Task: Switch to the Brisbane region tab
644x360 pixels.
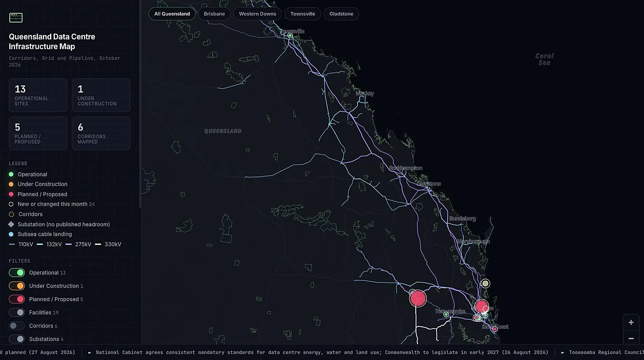Action: [x=215, y=14]
